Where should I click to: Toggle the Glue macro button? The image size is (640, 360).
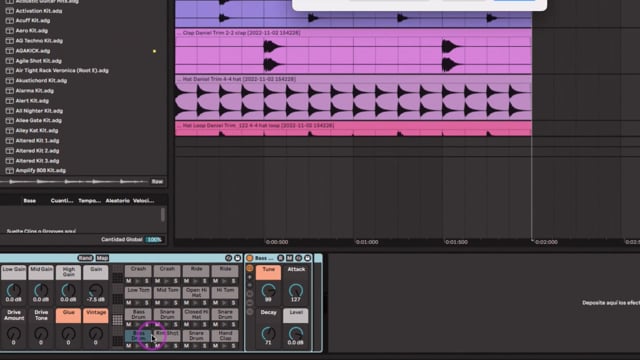click(x=68, y=316)
